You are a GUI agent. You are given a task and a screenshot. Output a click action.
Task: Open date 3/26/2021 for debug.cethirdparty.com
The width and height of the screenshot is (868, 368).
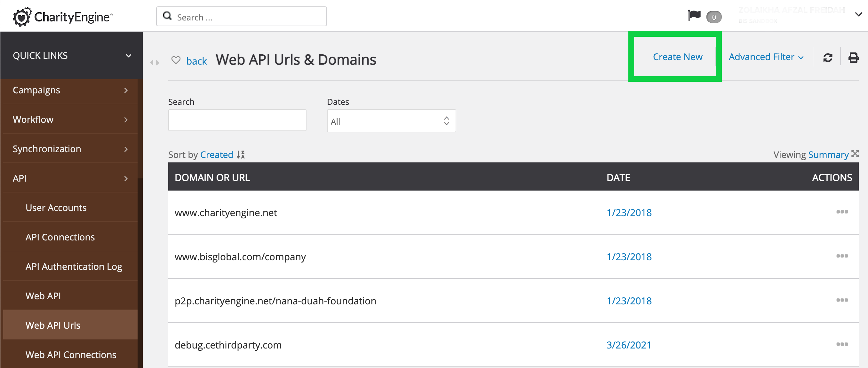629,345
